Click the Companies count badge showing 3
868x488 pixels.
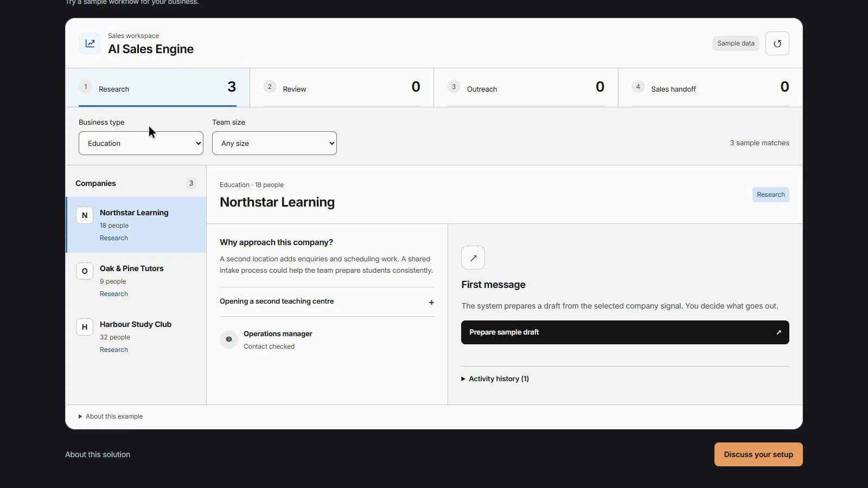[191, 183]
